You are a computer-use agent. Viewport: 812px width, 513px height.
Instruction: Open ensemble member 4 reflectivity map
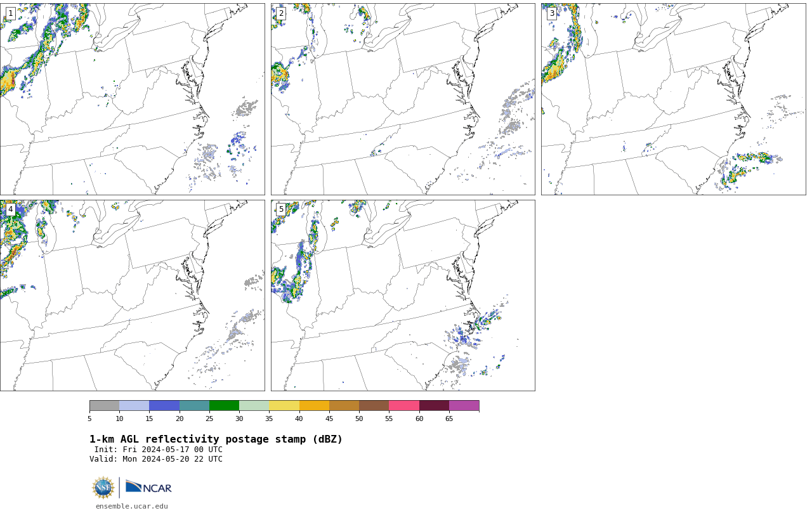point(132,295)
